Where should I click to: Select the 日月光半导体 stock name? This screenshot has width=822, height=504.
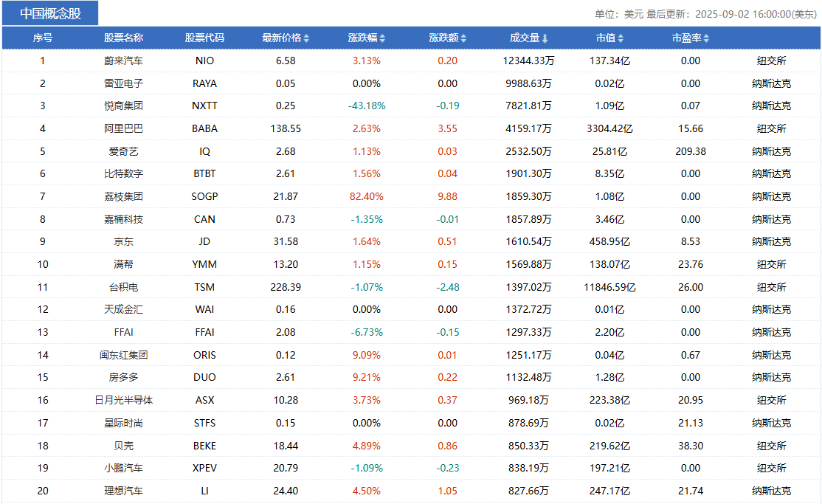123,400
